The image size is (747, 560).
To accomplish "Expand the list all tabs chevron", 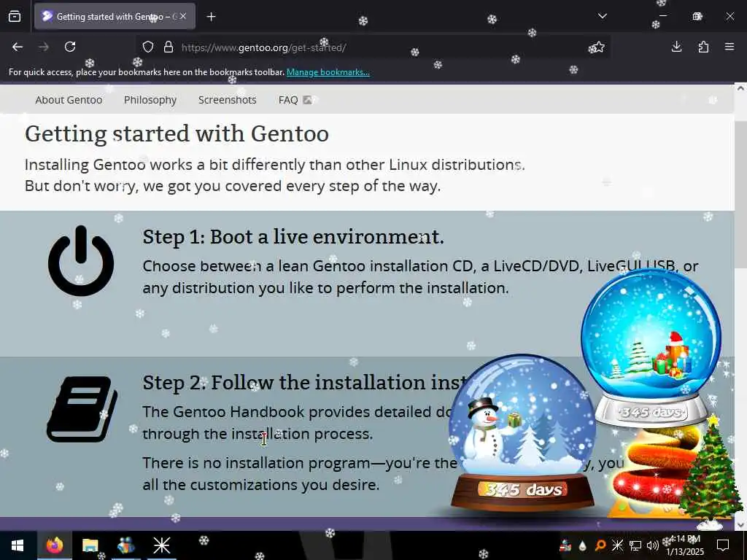I will 602,16.
